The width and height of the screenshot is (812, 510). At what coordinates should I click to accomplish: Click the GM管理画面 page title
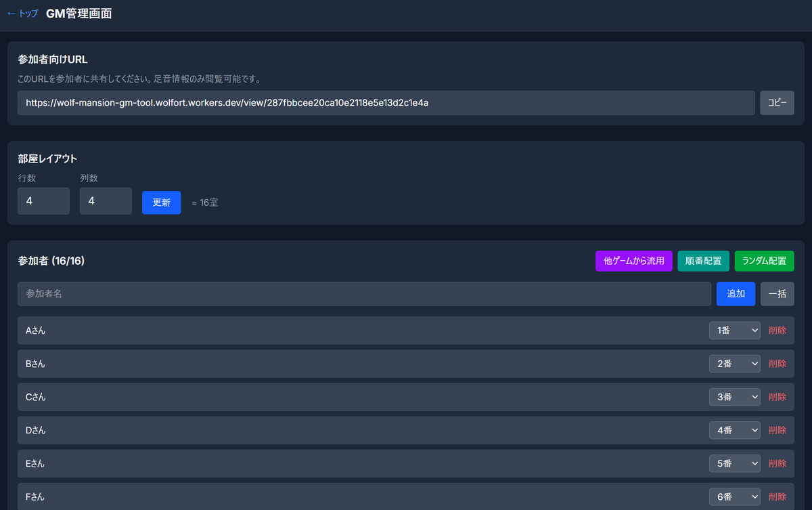point(79,14)
